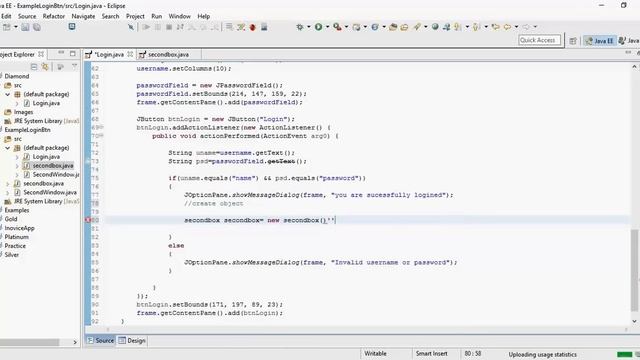This screenshot has height=360, width=640.
Task: Click the Quick Access search field
Action: [x=539, y=40]
